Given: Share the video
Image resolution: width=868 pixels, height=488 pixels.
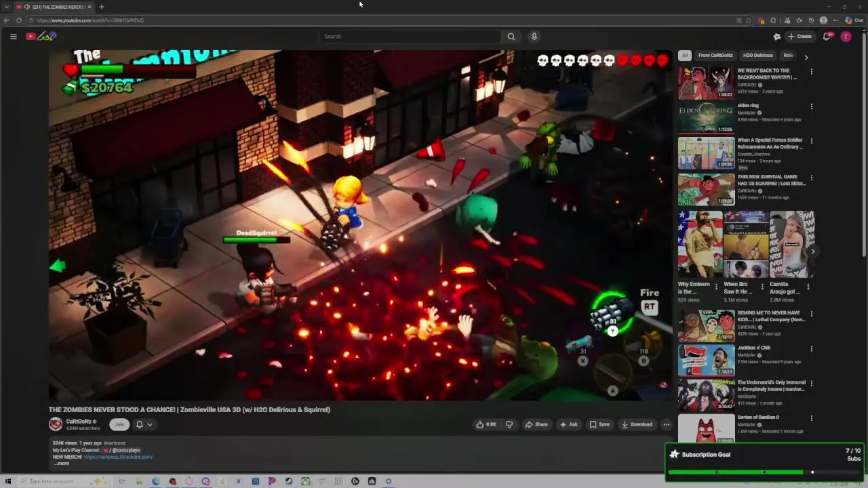Looking at the screenshot, I should pyautogui.click(x=536, y=424).
